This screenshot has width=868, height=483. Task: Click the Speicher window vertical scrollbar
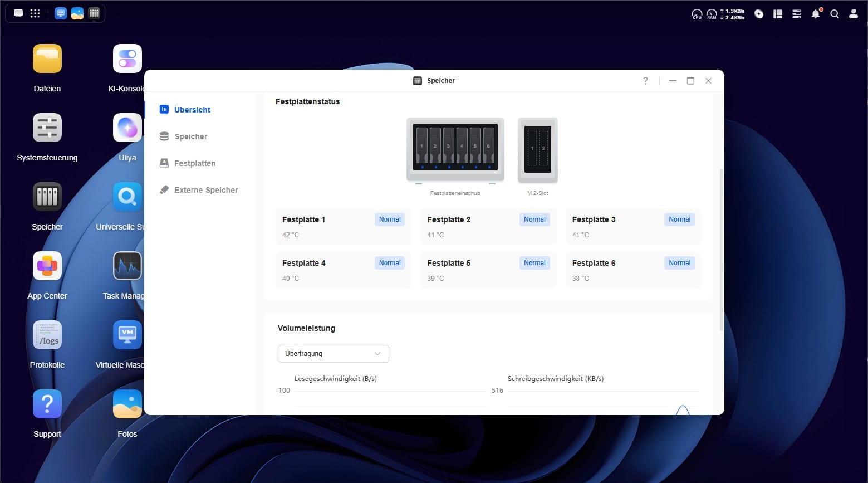[722, 250]
